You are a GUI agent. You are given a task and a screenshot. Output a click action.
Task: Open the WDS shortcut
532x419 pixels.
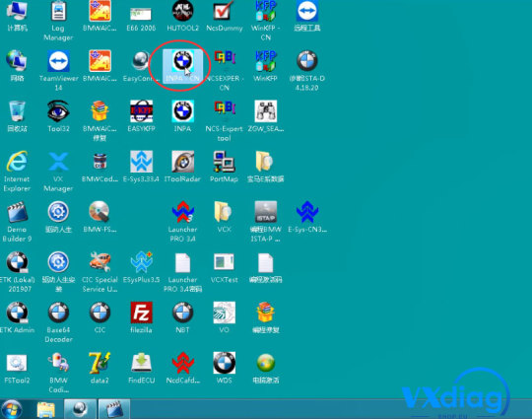[225, 368]
